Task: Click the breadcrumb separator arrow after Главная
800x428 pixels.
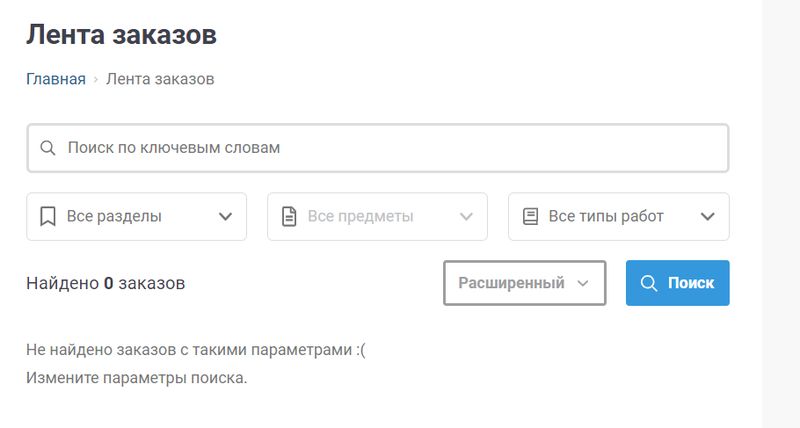Action: click(x=96, y=79)
